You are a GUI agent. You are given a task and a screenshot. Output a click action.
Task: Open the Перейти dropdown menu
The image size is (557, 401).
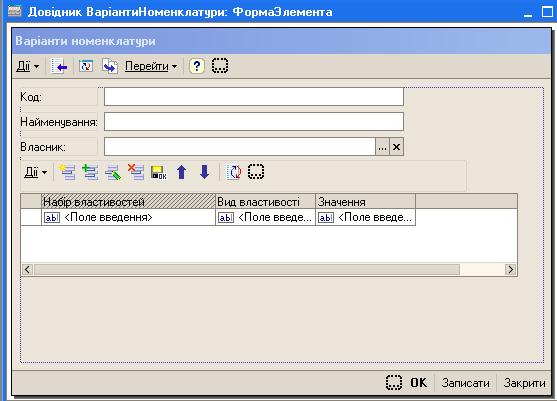point(151,66)
